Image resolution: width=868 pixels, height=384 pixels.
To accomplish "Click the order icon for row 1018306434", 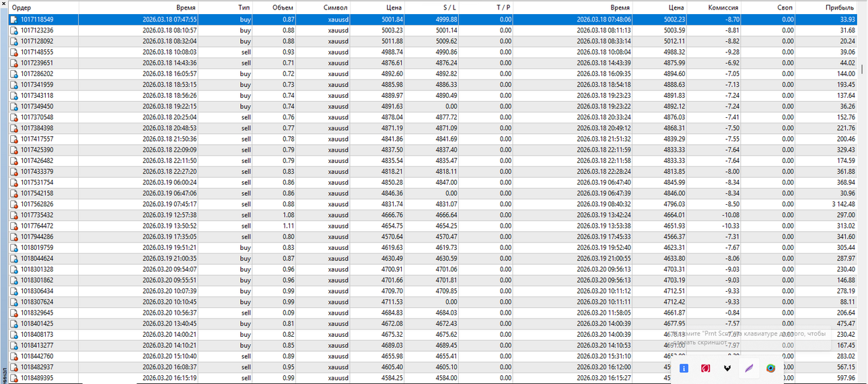I will tap(13, 291).
